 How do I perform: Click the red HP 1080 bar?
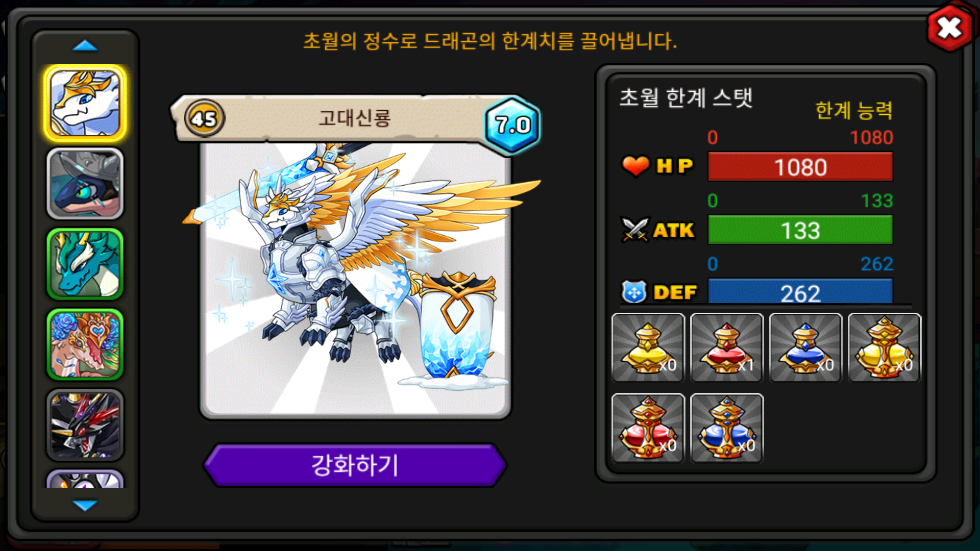pos(800,167)
